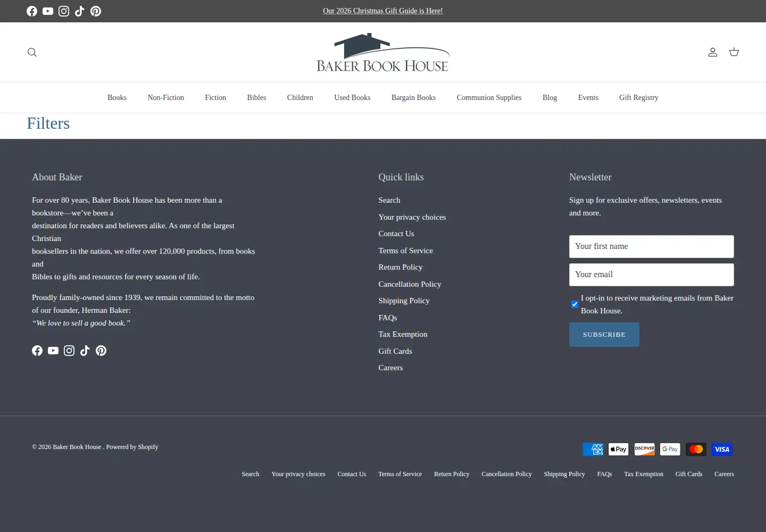Screen dimensions: 766x532
Task: Open Gift Cards in bottom footer bar
Action: click(x=689, y=474)
